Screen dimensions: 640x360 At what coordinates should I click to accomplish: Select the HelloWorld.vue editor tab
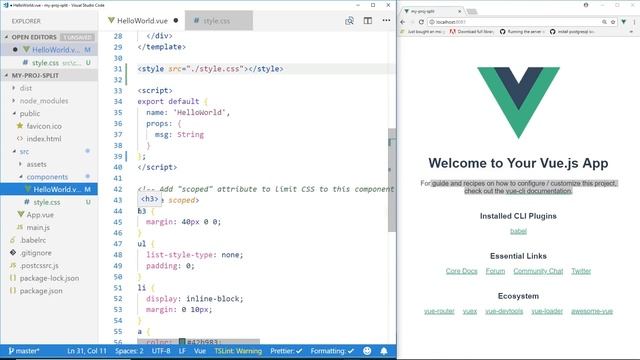(142, 20)
